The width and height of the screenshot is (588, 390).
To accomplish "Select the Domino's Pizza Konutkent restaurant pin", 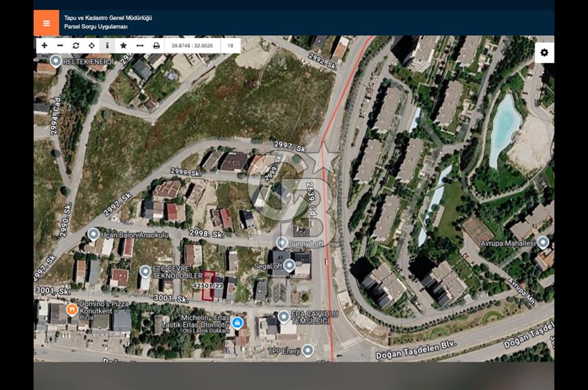I will tap(72, 310).
